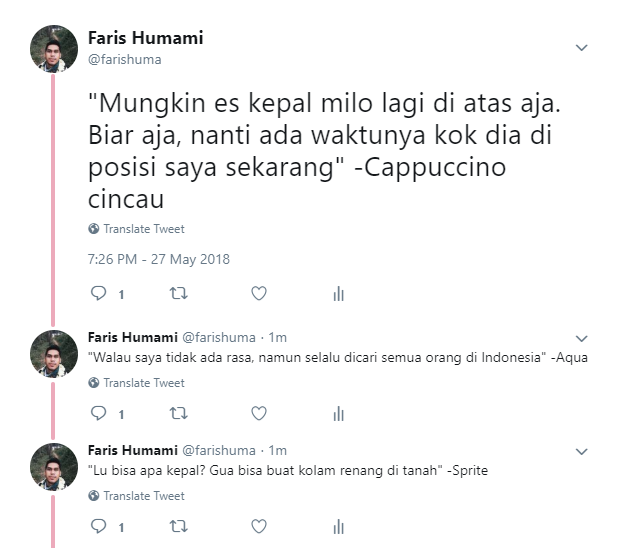
Task: Reply to the Cappuccino cincau tweet
Action: coord(98,293)
